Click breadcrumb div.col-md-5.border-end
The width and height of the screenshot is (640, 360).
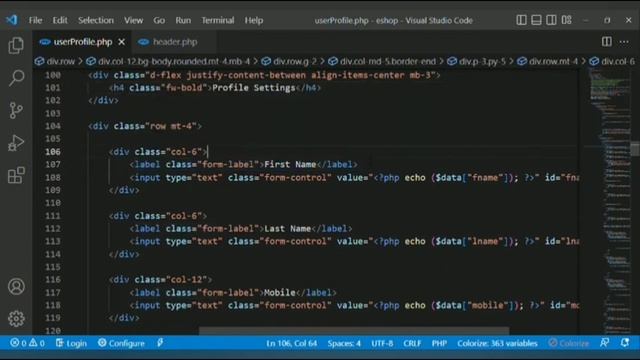382,61
